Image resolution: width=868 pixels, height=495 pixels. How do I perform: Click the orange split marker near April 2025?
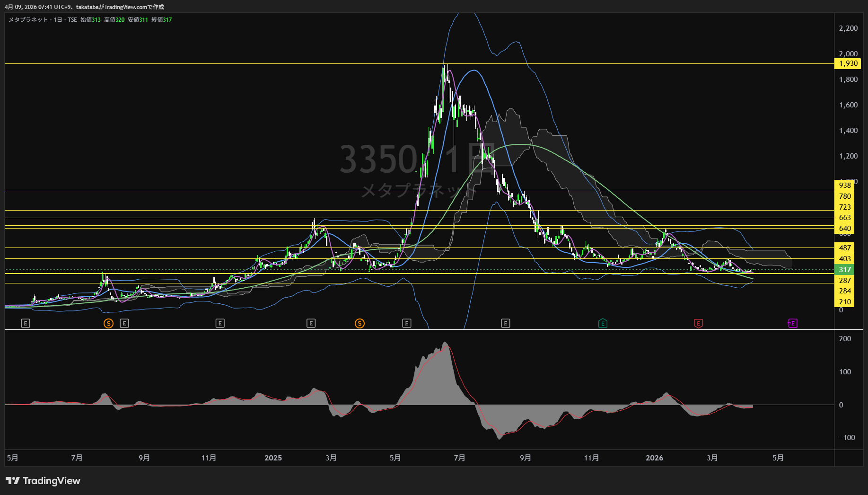tap(359, 324)
